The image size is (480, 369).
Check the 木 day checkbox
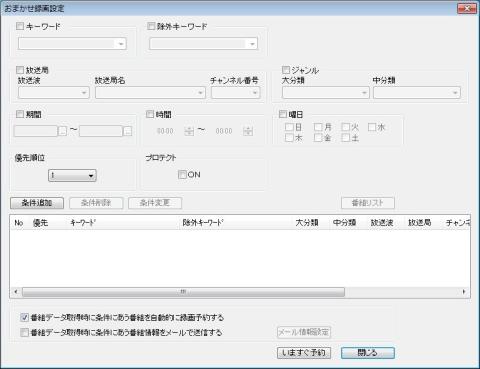(x=289, y=138)
